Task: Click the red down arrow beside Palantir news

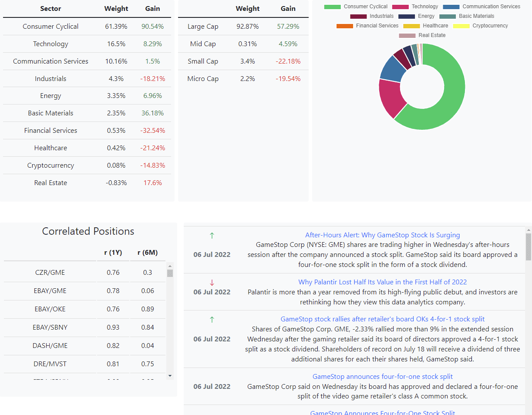Action: [x=212, y=283]
